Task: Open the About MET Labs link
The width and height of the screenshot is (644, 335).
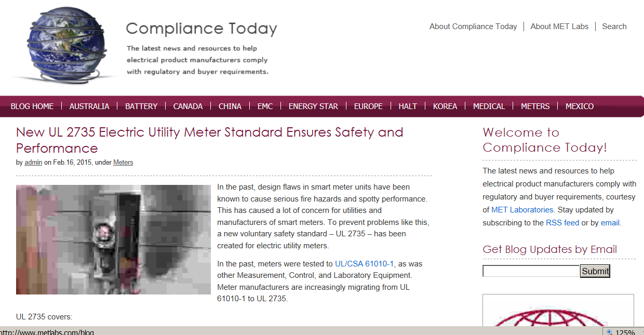Action: 559,26
